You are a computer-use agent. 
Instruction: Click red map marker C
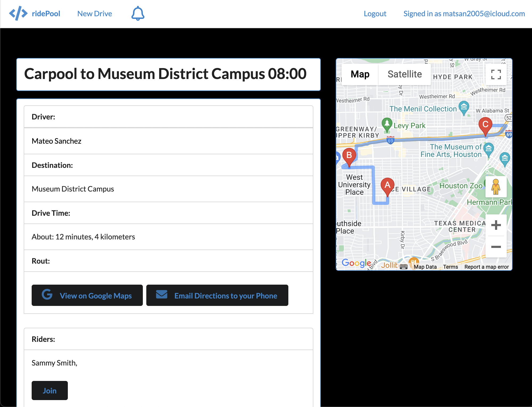[485, 125]
